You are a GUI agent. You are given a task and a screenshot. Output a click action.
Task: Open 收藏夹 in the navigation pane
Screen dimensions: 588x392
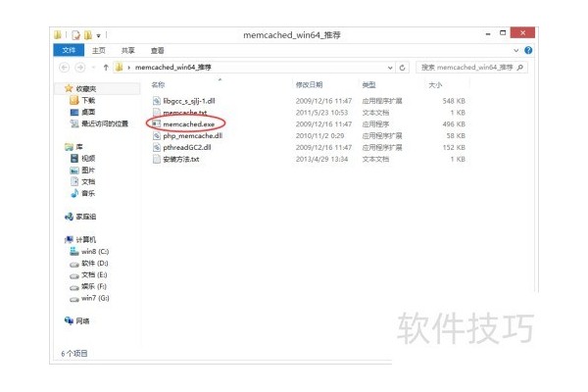(x=86, y=88)
